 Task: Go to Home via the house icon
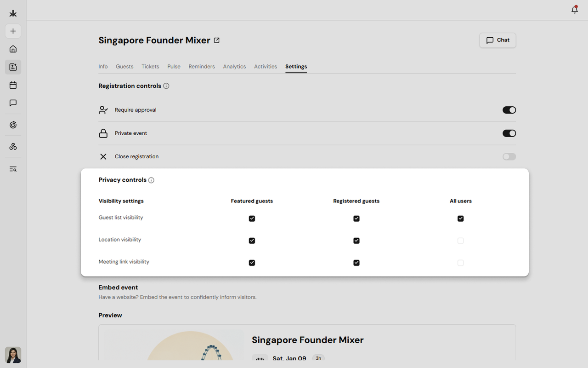click(x=13, y=49)
